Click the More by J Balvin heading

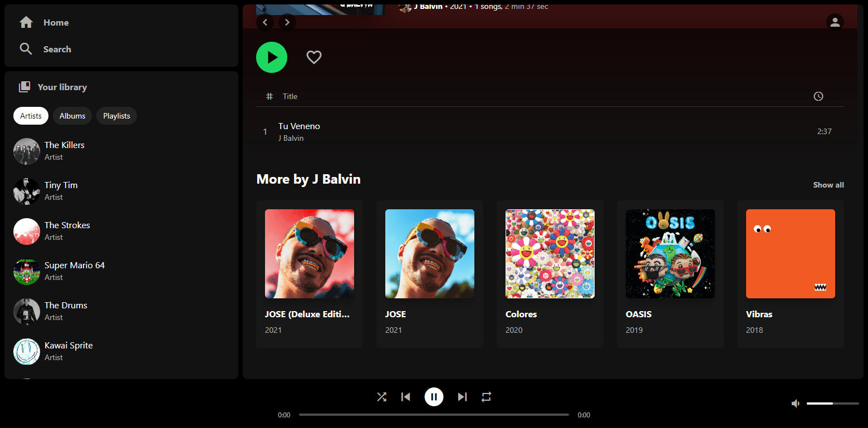coord(308,179)
